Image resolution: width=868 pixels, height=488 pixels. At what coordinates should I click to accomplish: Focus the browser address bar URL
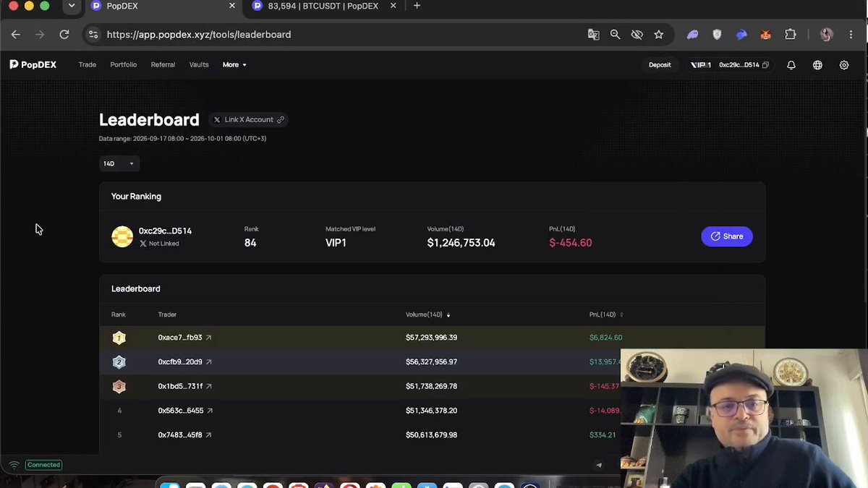pyautogui.click(x=199, y=35)
